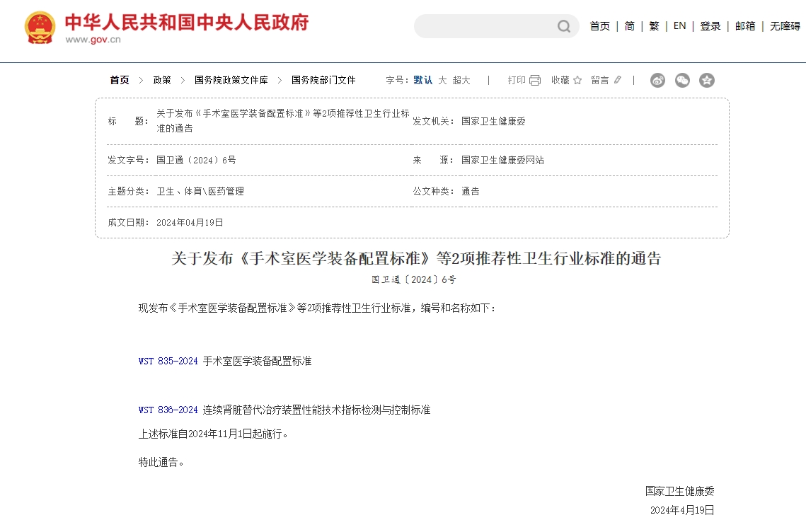
Task: Open the 邮箱 mailbox link
Action: (745, 26)
